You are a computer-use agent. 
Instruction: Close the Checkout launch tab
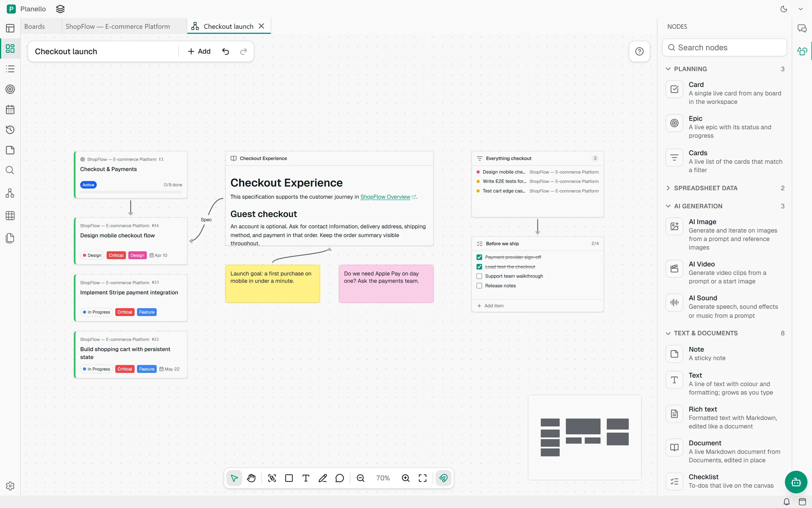tap(262, 26)
